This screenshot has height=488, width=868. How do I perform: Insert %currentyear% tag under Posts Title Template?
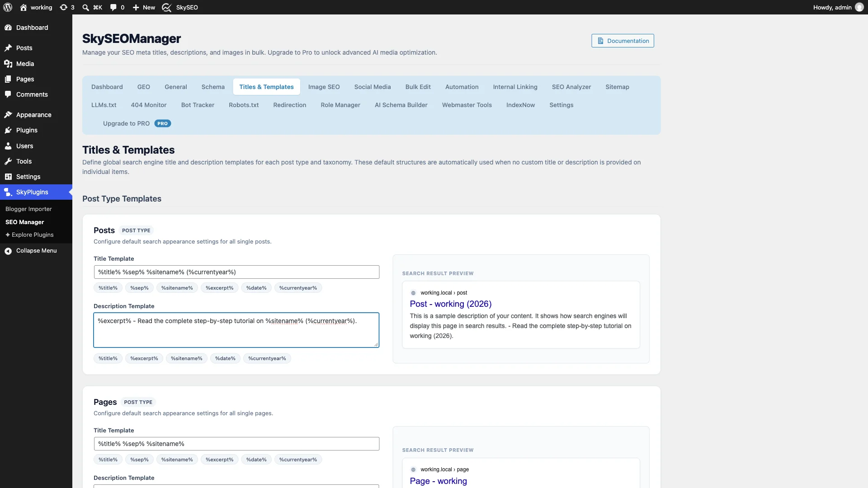tap(298, 288)
